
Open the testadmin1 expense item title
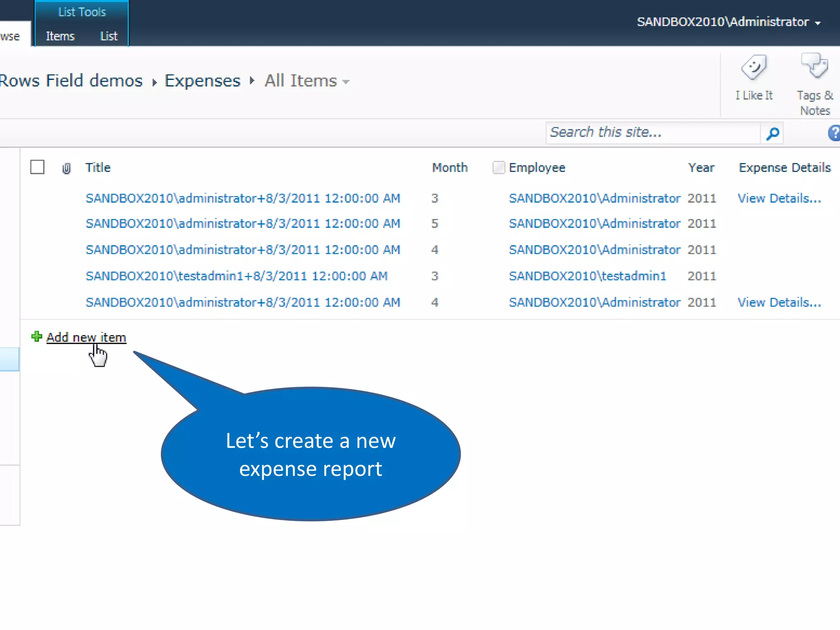237,276
